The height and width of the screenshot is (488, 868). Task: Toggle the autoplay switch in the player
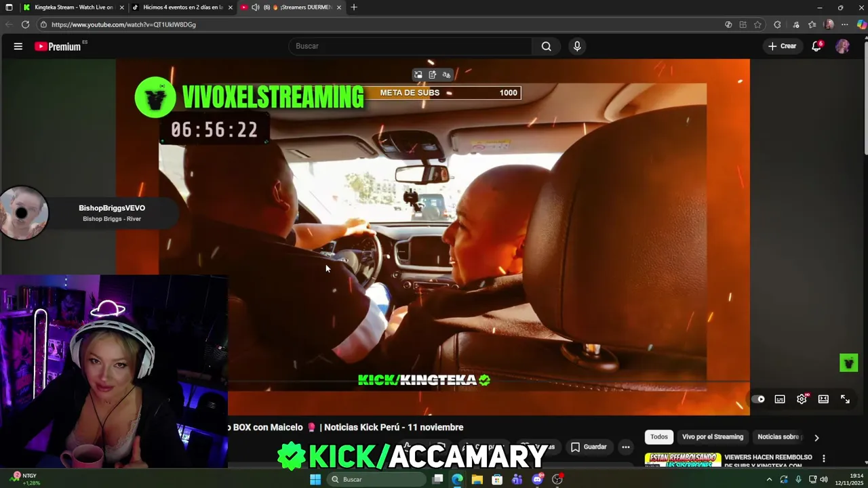758,399
